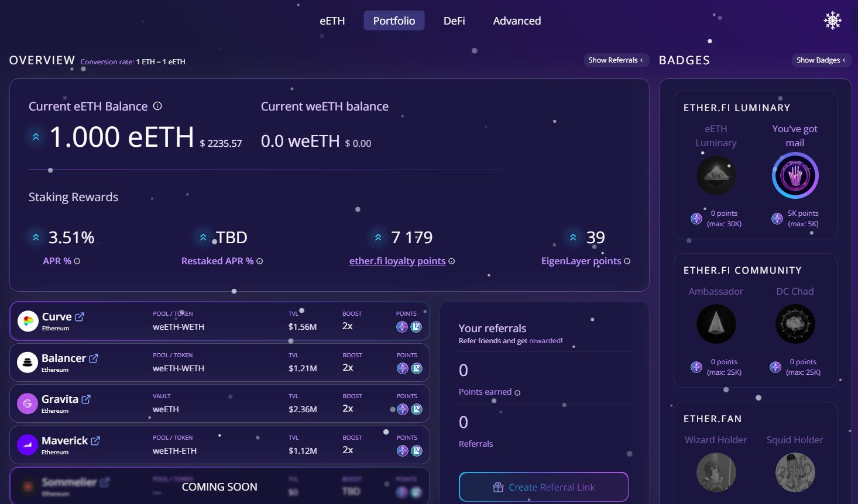Click EigenLayer points icon in Gravita row
The height and width of the screenshot is (504, 858).
(417, 409)
